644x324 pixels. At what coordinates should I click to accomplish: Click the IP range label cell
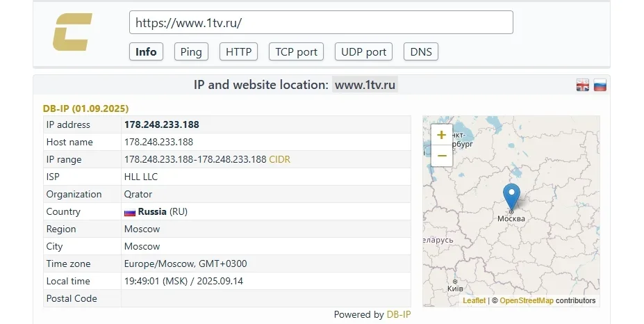(x=83, y=159)
